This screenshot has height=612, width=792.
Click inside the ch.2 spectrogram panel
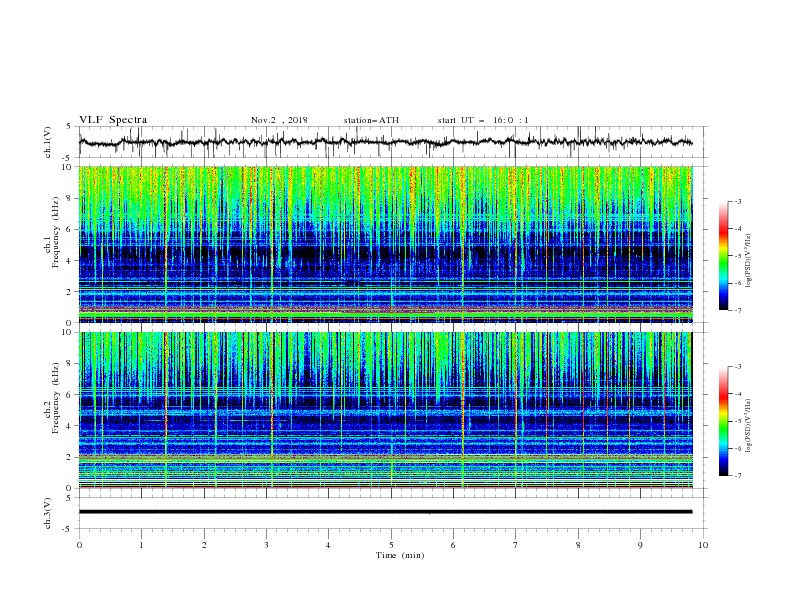(x=386, y=410)
